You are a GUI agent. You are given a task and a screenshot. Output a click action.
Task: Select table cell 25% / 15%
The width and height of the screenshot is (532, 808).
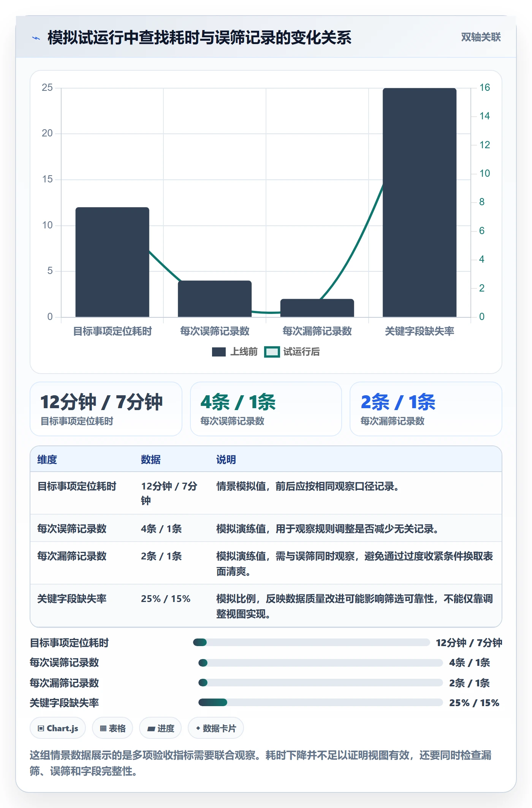click(166, 599)
